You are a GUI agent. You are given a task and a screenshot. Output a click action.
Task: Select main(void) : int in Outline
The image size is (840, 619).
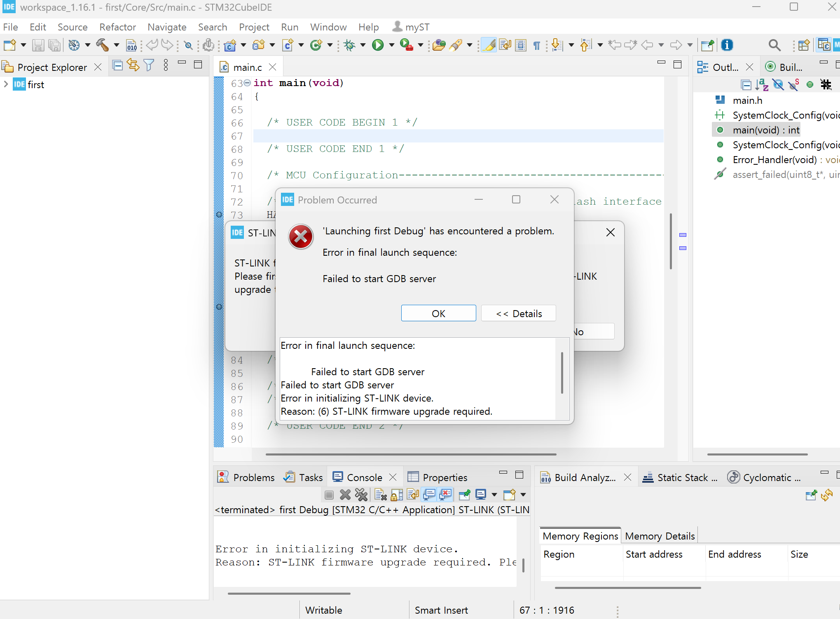[x=765, y=130]
